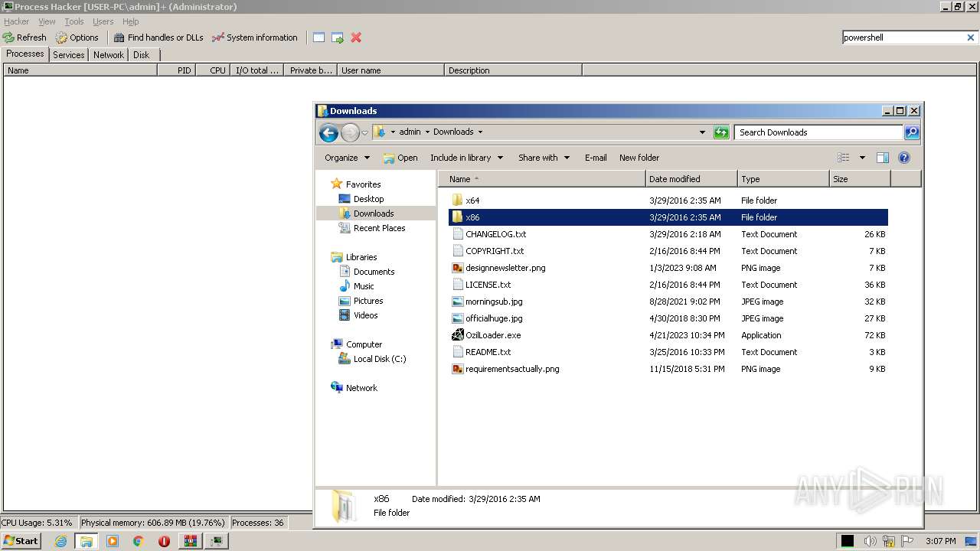Click New folder button
The image size is (980, 551).
pyautogui.click(x=639, y=158)
